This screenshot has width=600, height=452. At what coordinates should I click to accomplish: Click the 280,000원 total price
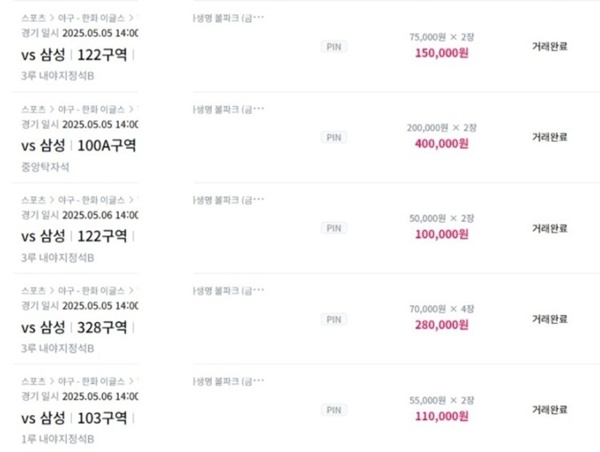pyautogui.click(x=442, y=325)
